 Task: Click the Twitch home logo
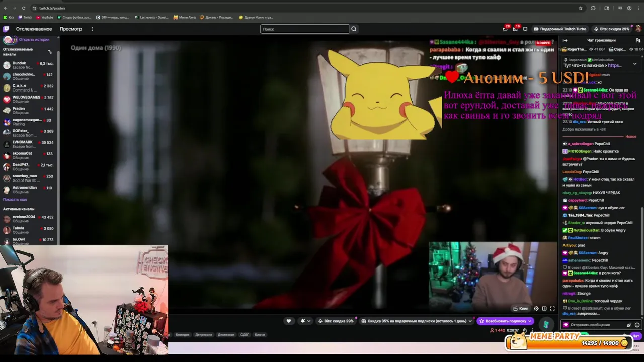coord(6,29)
